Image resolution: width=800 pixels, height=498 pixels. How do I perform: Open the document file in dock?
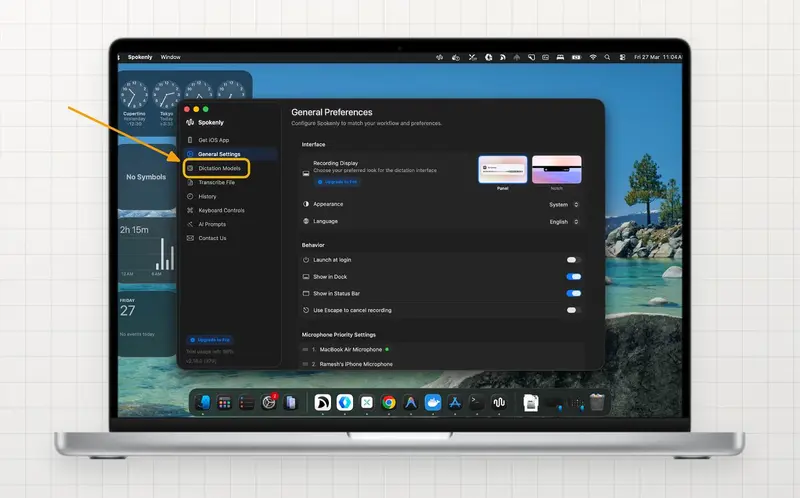coord(531,403)
